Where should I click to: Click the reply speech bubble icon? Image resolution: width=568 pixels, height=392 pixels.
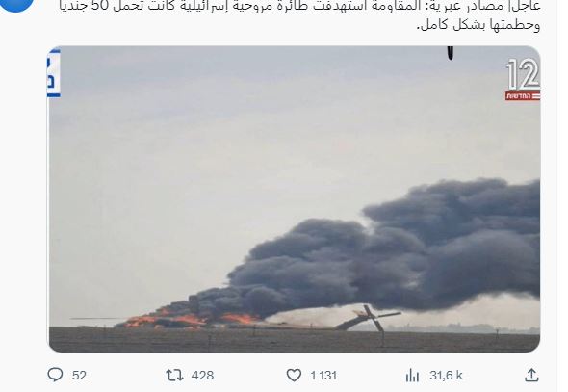55,375
